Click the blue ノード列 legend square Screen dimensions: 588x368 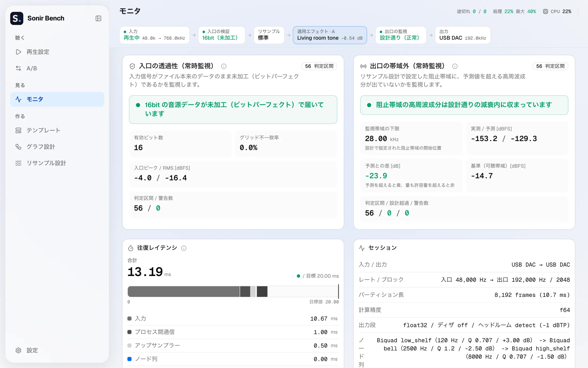(129, 359)
